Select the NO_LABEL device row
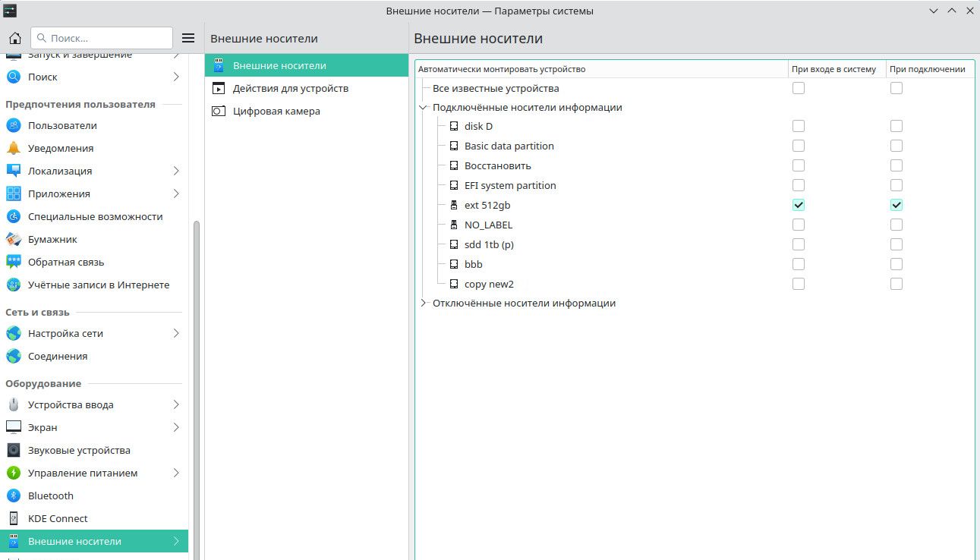The height and width of the screenshot is (560, 980). point(488,225)
